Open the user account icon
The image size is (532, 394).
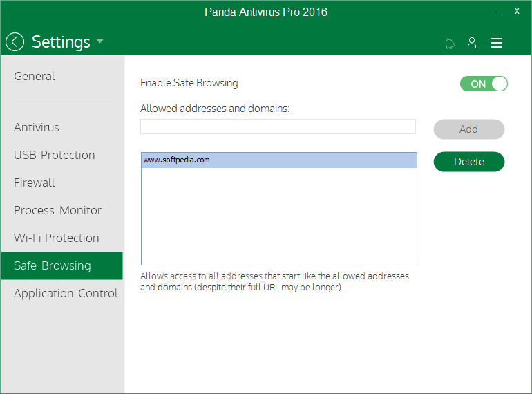(x=472, y=43)
